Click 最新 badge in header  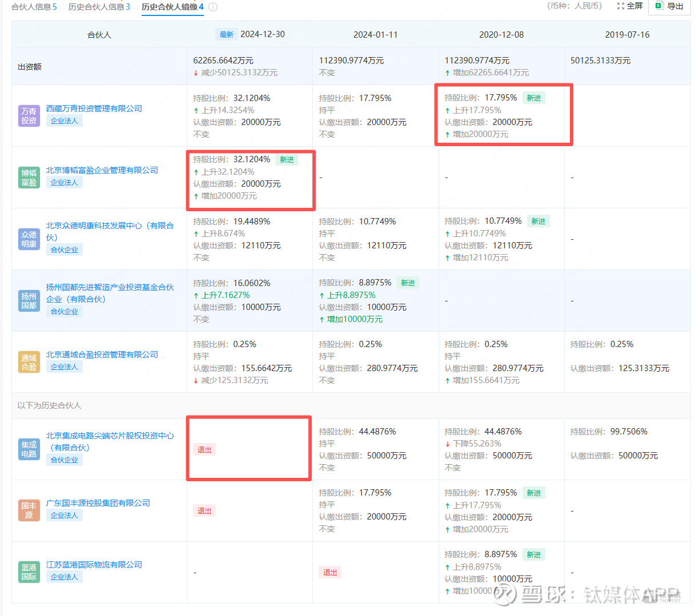[227, 34]
